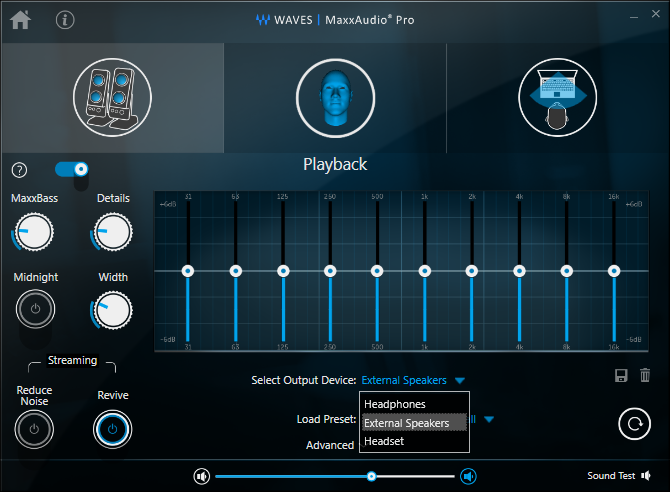Image resolution: width=670 pixels, height=492 pixels.
Task: Click the 8k equalizer slider handle
Action: click(567, 271)
